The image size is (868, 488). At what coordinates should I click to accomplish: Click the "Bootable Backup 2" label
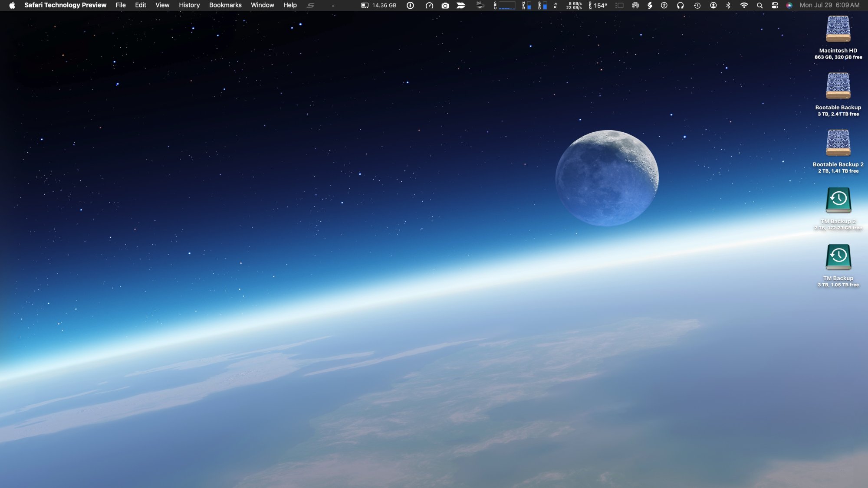(x=838, y=164)
